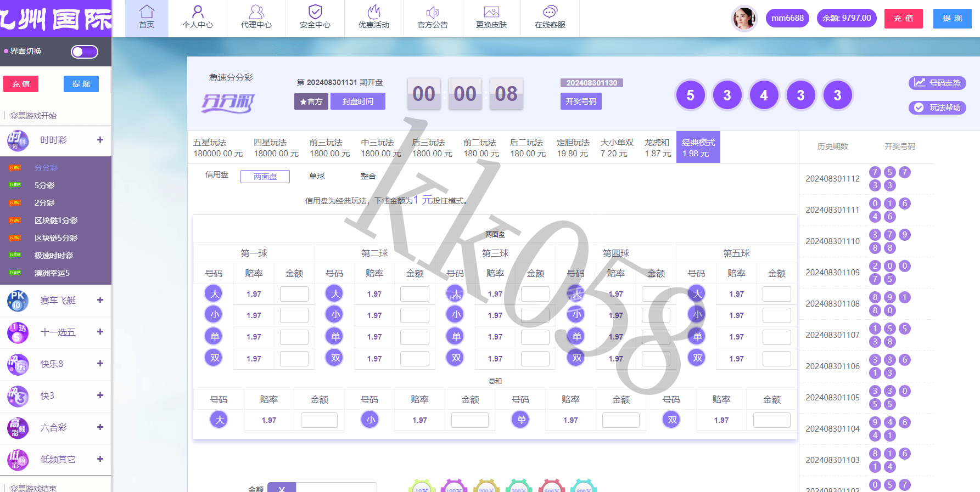Expand the 时时彩 category

click(100, 140)
